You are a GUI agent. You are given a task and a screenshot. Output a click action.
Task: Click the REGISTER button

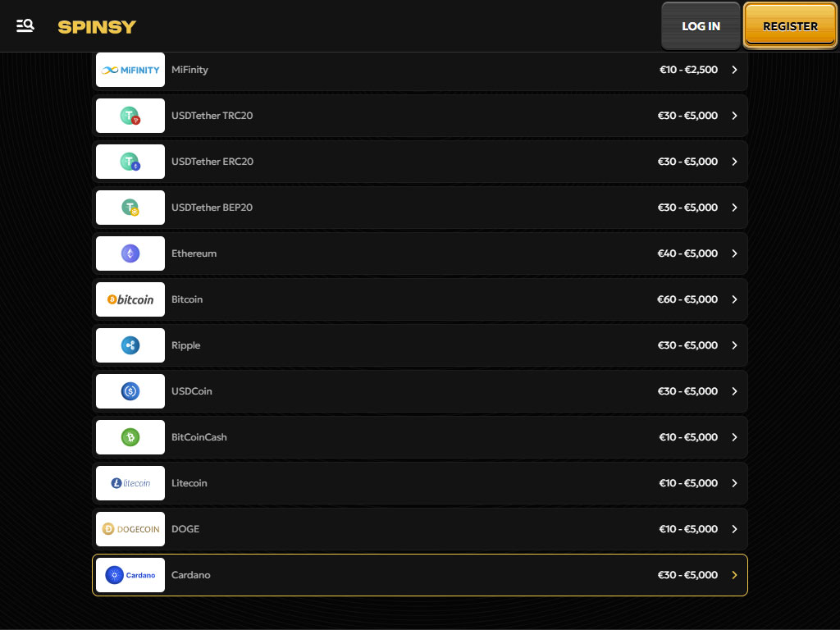[x=790, y=26]
